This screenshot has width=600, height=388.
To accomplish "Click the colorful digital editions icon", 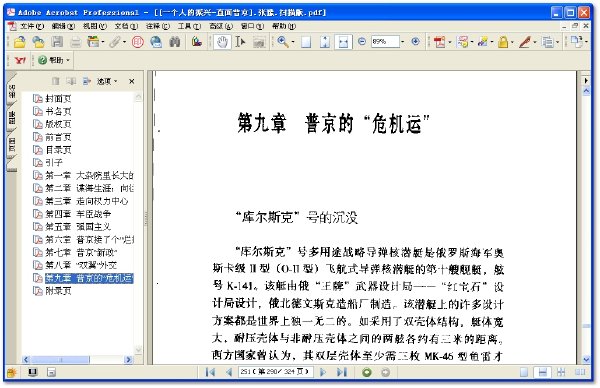I will click(197, 41).
